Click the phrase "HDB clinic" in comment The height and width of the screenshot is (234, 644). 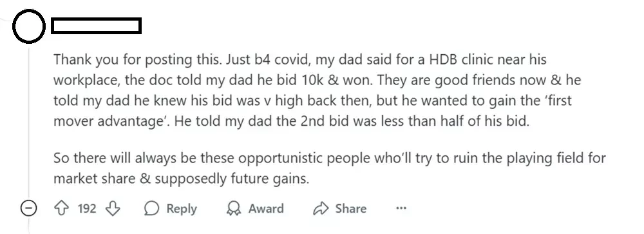tap(461, 60)
